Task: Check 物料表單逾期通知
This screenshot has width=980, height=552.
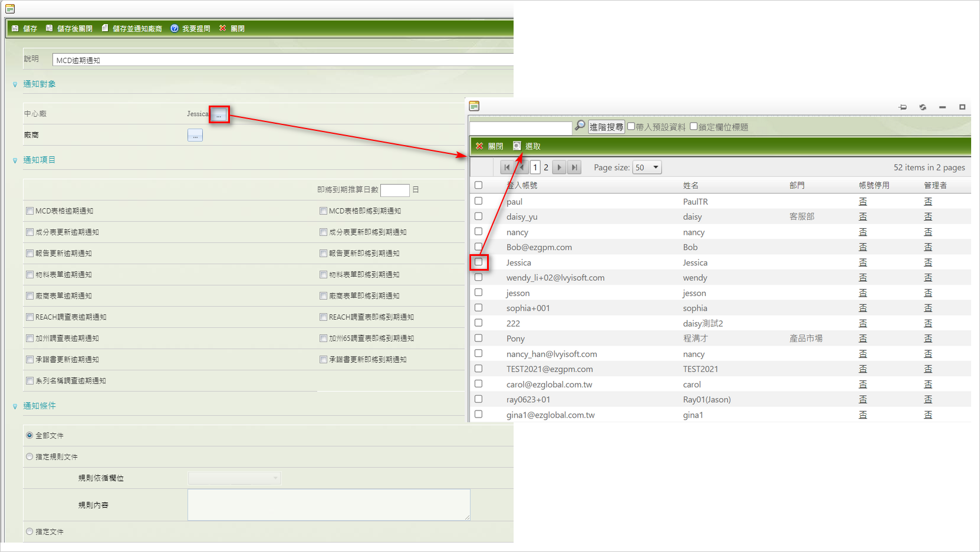Action: click(29, 274)
